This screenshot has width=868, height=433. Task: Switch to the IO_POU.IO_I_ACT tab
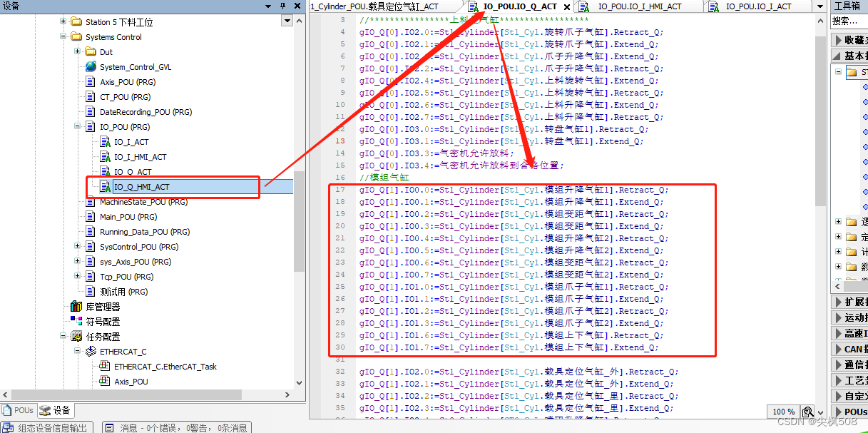click(758, 6)
